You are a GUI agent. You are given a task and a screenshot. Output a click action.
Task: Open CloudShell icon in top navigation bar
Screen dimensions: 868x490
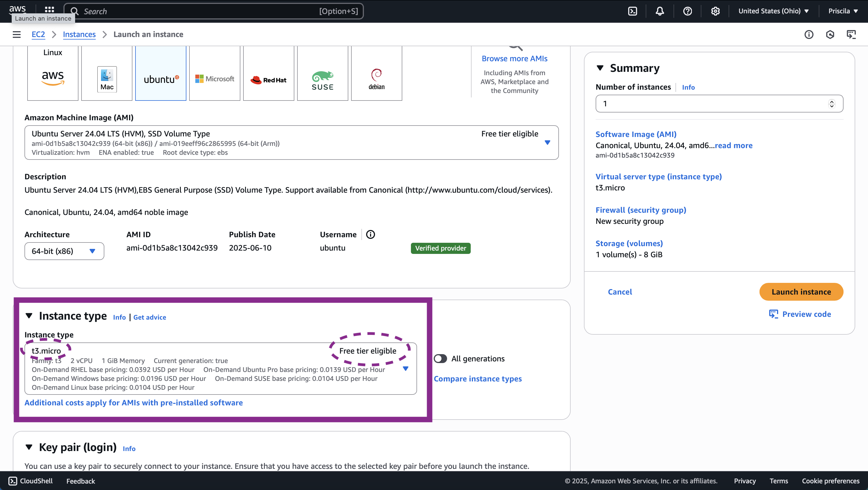[x=632, y=11]
